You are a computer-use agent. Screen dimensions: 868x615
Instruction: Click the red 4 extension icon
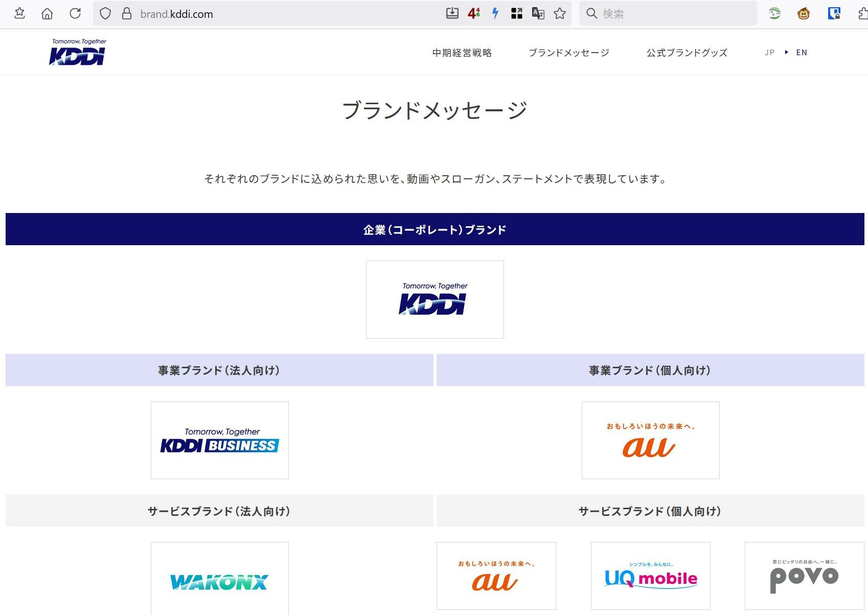pos(474,14)
